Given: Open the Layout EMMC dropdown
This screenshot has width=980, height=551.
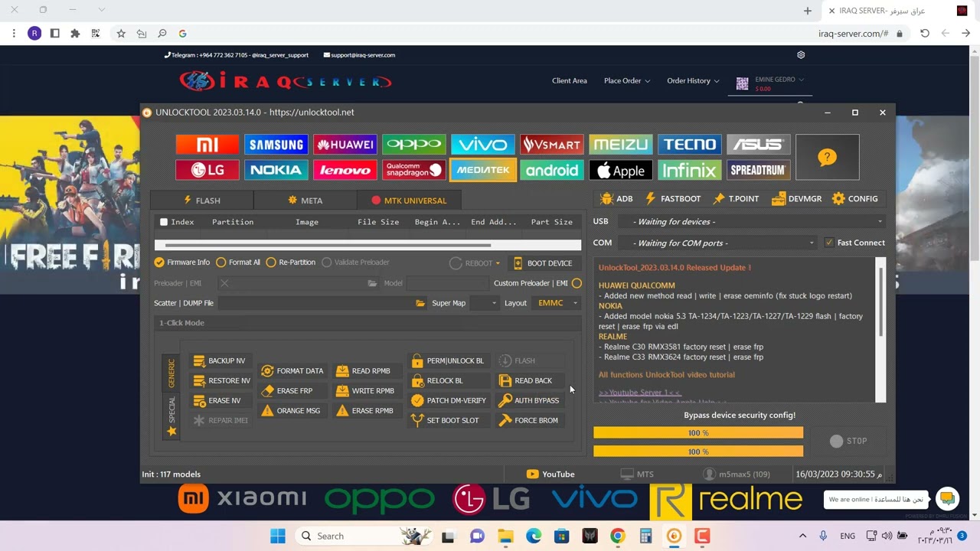Looking at the screenshot, I should pyautogui.click(x=557, y=303).
